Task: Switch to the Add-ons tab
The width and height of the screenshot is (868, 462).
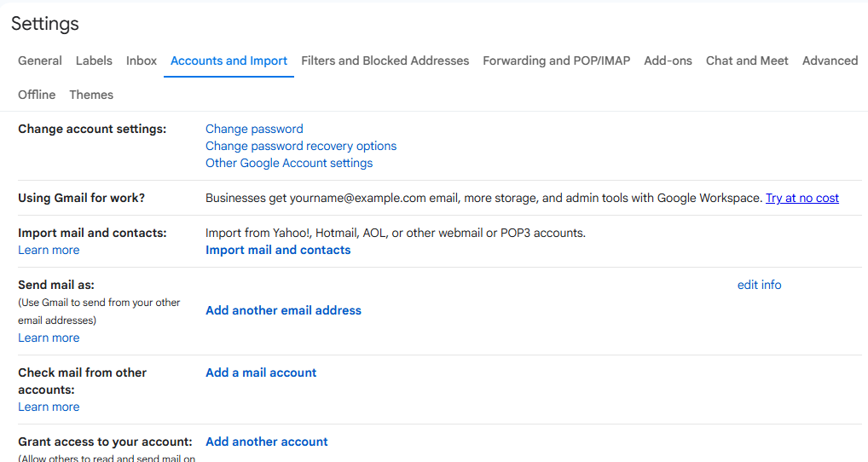Action: coord(668,61)
